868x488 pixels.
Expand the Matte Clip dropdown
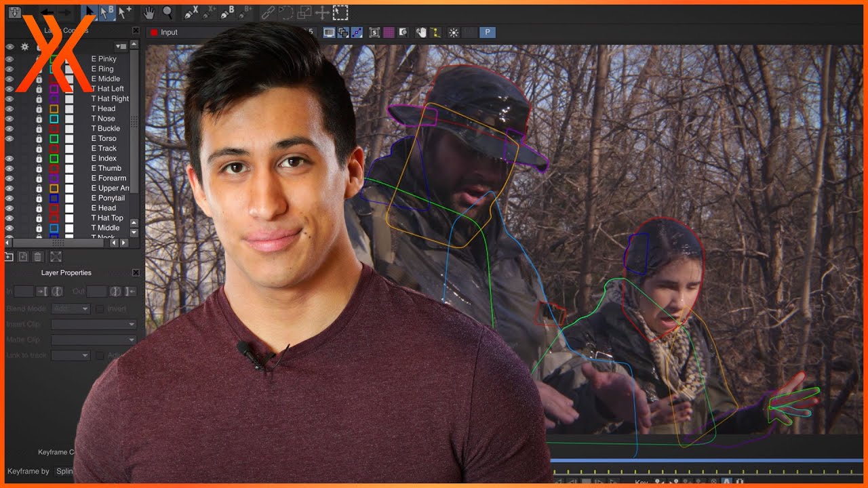point(94,340)
